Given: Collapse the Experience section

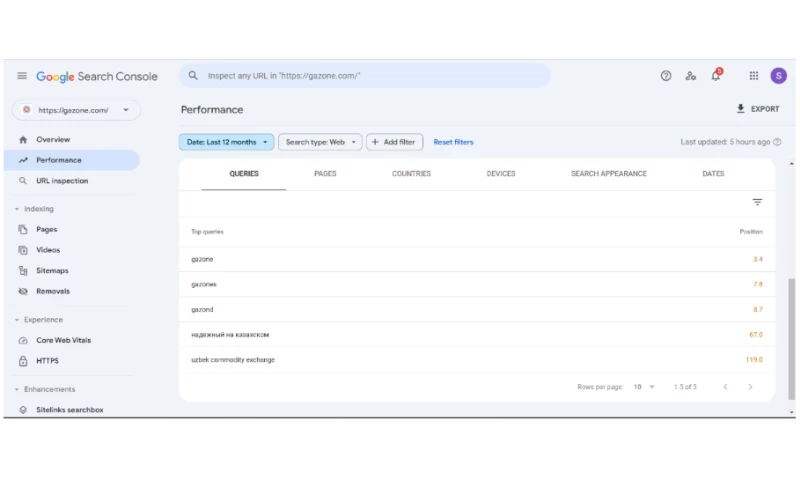Looking at the screenshot, I should pyautogui.click(x=17, y=320).
